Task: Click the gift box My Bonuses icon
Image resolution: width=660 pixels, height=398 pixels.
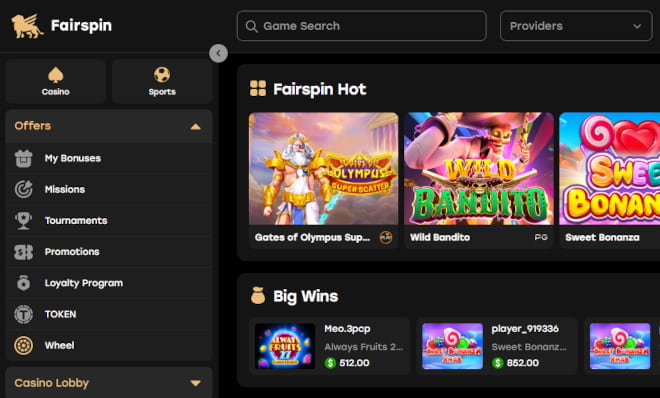Action: tap(24, 159)
